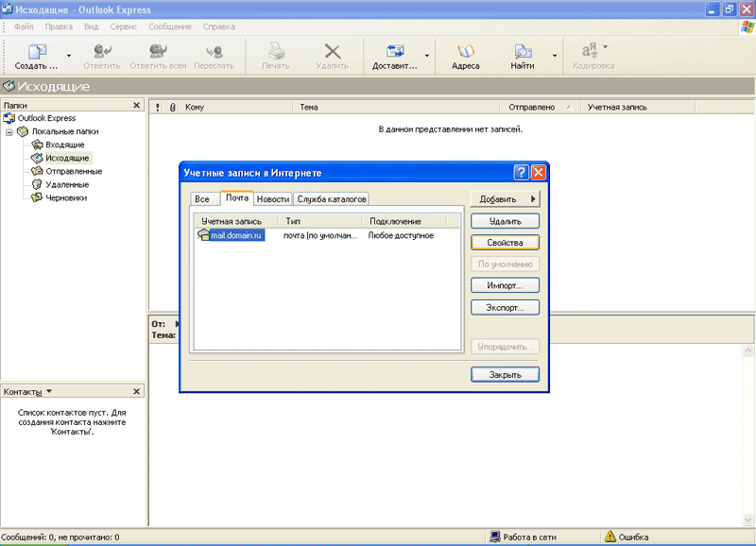Click the Подключение column header in dialog
The width and height of the screenshot is (756, 546).
[x=404, y=221]
